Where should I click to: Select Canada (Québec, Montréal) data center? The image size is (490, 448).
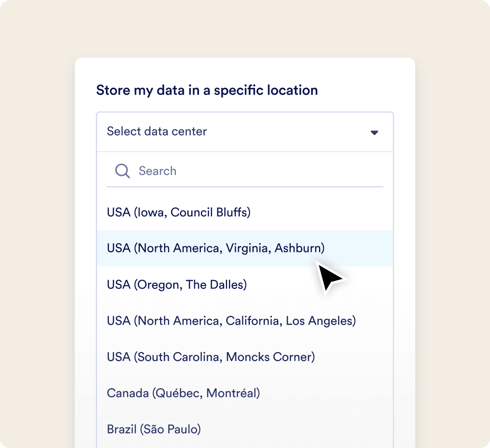pyautogui.click(x=245, y=393)
